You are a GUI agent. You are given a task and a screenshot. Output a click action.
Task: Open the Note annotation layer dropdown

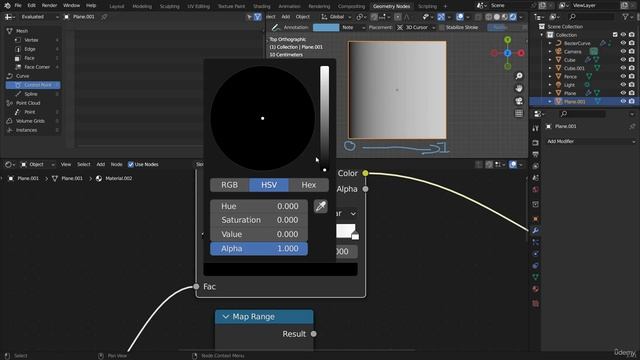tap(353, 27)
